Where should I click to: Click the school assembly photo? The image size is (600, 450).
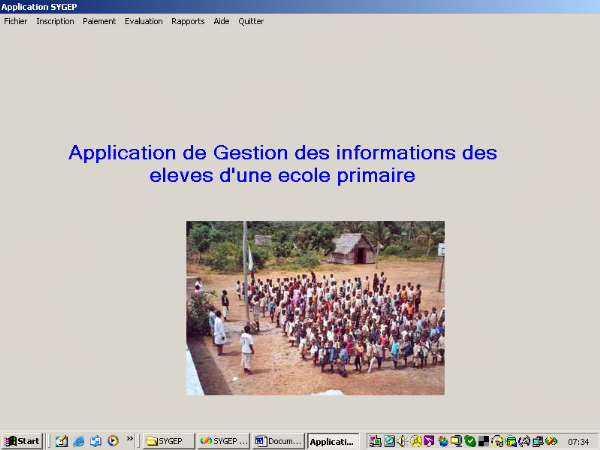315,308
